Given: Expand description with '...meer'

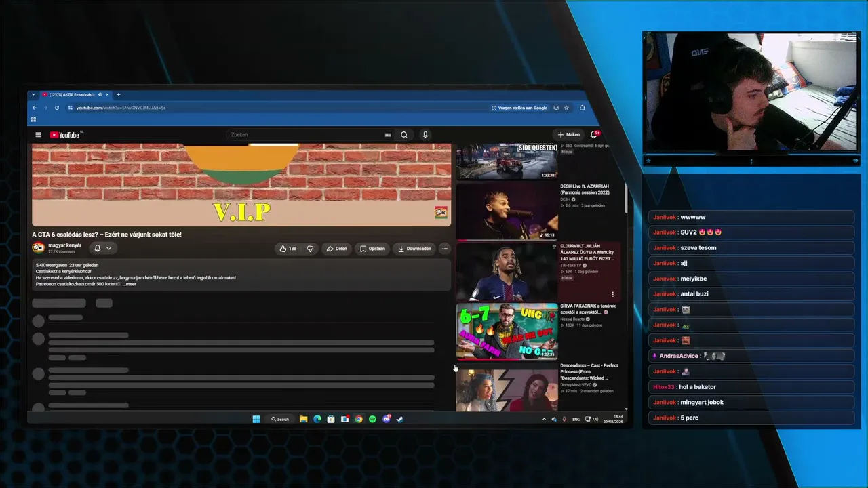Looking at the screenshot, I should [x=130, y=284].
